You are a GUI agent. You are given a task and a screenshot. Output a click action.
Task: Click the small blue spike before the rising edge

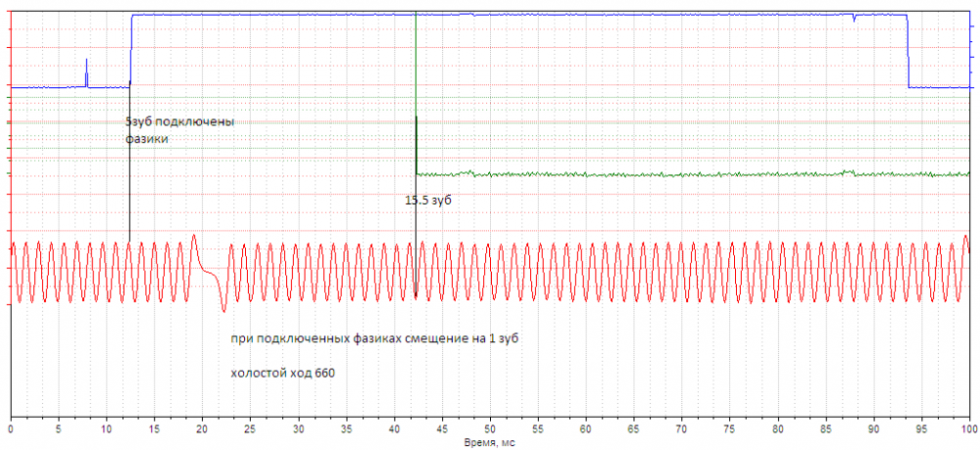point(87,73)
